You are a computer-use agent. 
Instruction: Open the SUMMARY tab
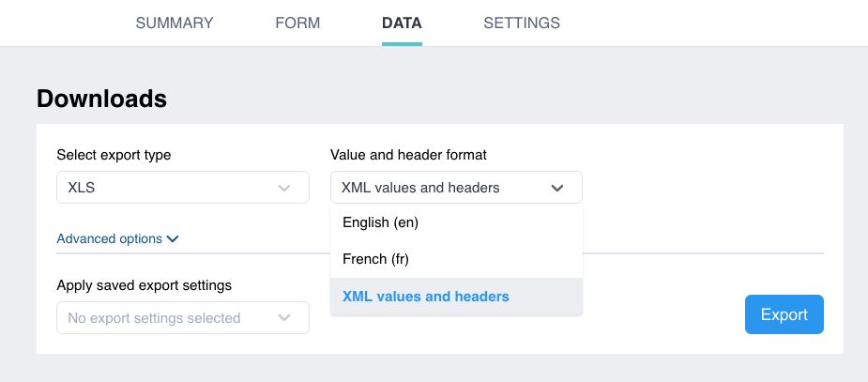point(175,23)
